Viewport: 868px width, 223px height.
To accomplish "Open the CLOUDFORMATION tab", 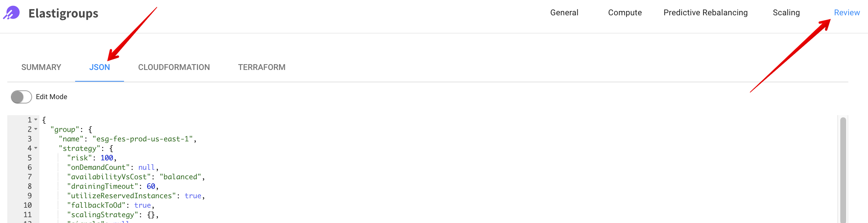I will 174,67.
